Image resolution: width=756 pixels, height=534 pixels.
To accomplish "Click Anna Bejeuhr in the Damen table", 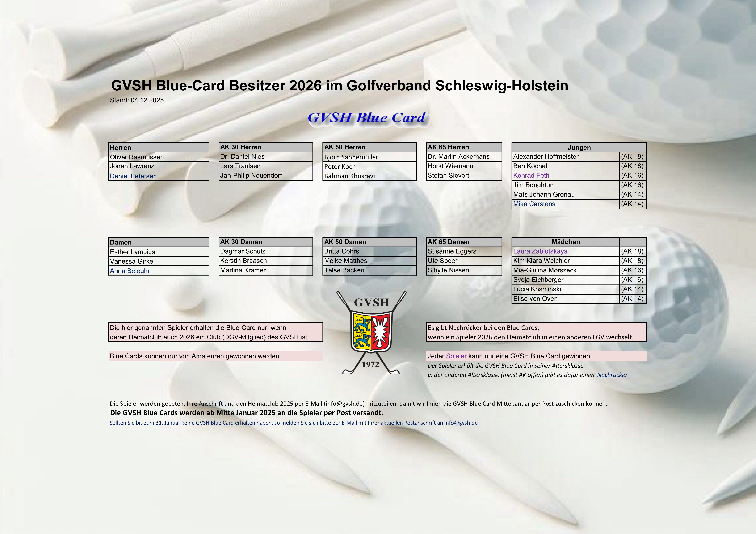I will (x=130, y=271).
